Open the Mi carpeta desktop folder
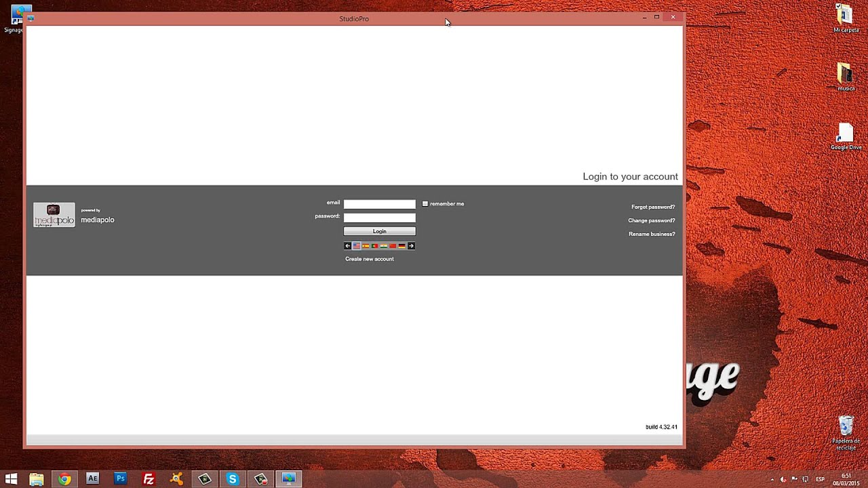Screen dimensions: 868x488 (846, 18)
